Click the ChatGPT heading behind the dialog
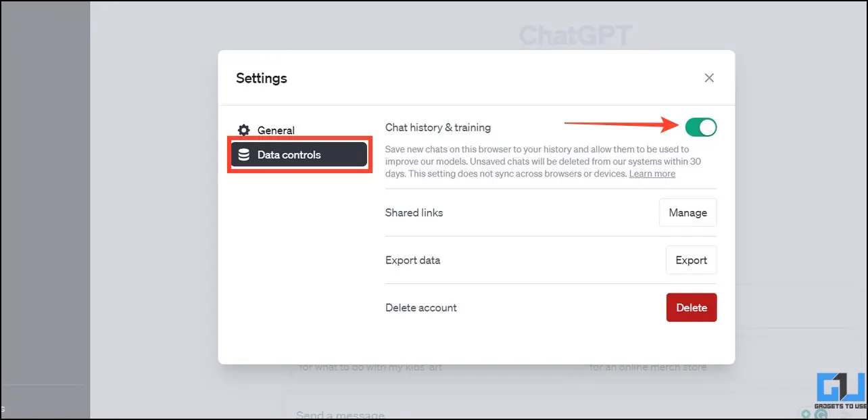 tap(576, 35)
